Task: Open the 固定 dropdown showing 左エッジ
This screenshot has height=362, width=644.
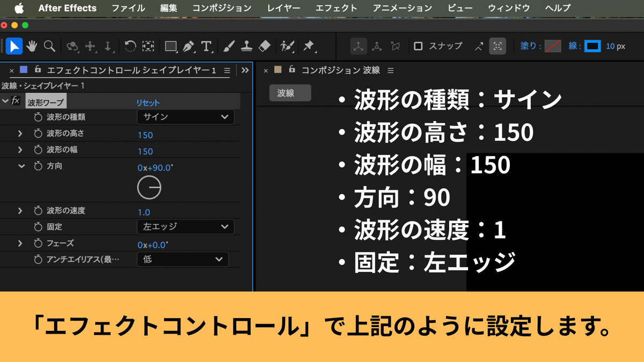Action: (x=185, y=227)
